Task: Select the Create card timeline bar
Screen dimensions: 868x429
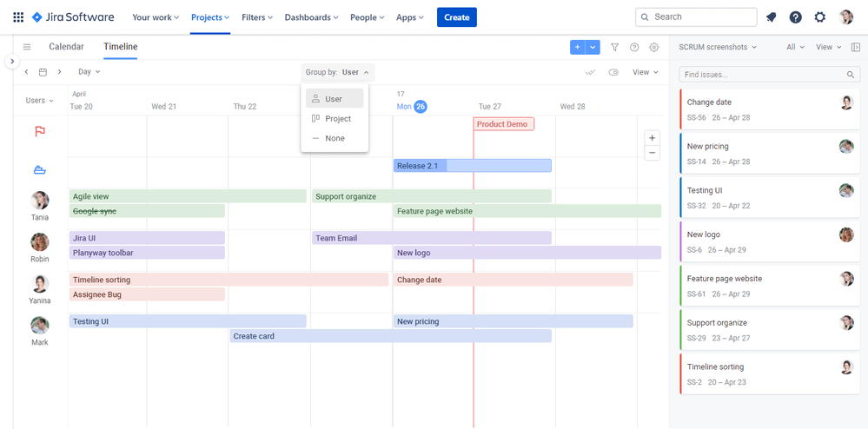Action: click(390, 336)
